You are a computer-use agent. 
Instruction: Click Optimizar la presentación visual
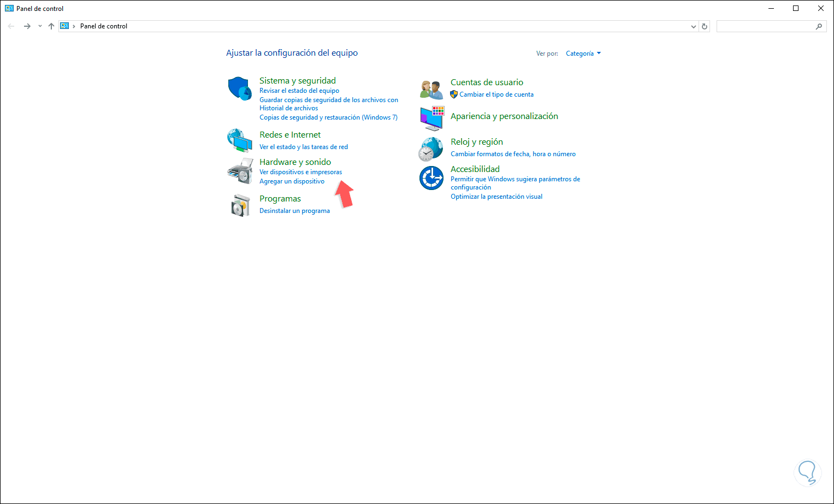pyautogui.click(x=496, y=197)
